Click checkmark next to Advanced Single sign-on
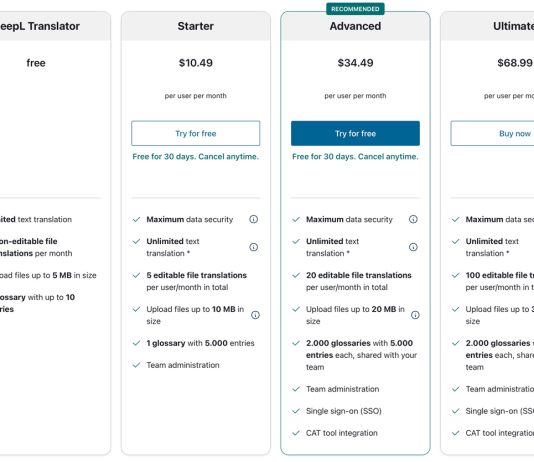The image size is (534, 462). 296,411
